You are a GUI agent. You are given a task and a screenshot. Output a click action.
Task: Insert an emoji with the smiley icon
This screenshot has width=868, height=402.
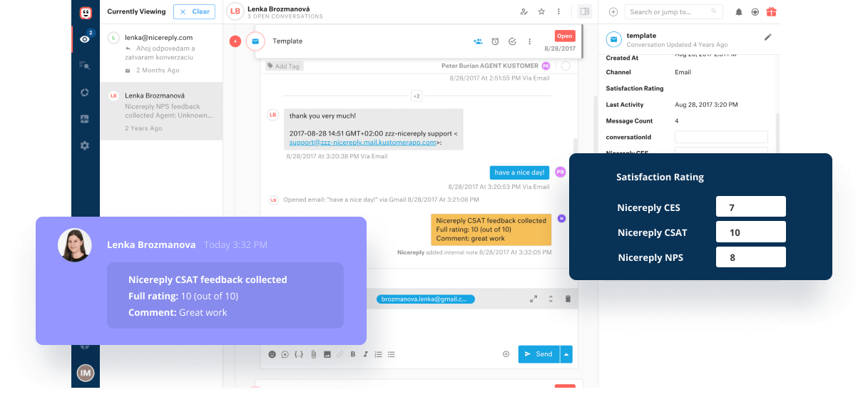272,354
